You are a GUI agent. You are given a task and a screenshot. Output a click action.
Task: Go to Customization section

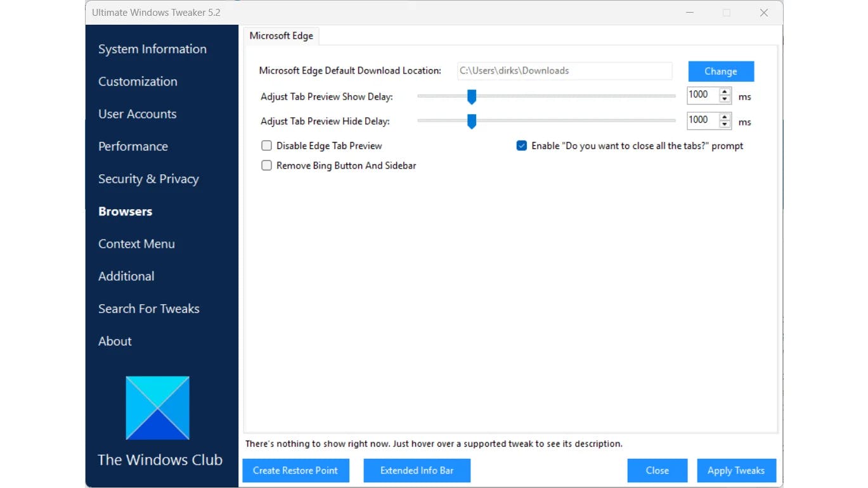click(138, 81)
